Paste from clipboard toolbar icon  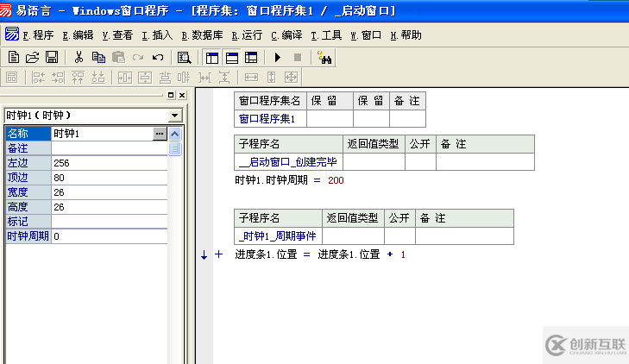(x=118, y=57)
